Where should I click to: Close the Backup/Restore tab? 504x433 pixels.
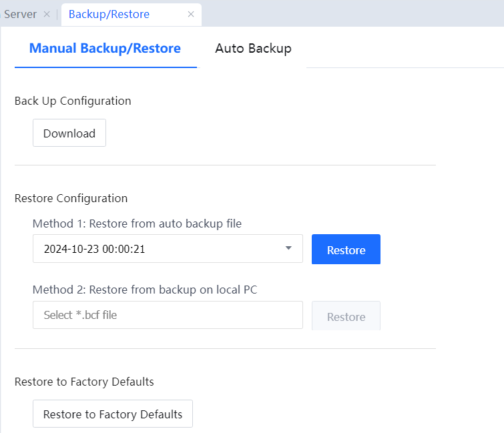(190, 14)
